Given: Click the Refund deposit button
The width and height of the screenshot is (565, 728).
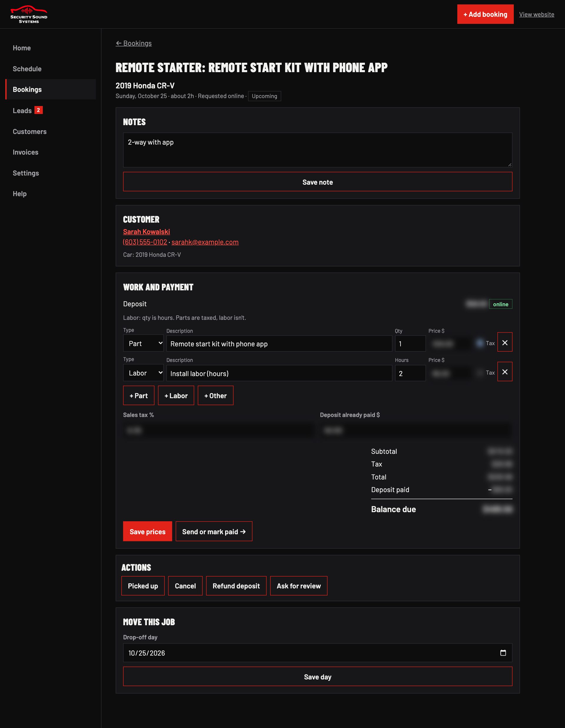Looking at the screenshot, I should 236,586.
